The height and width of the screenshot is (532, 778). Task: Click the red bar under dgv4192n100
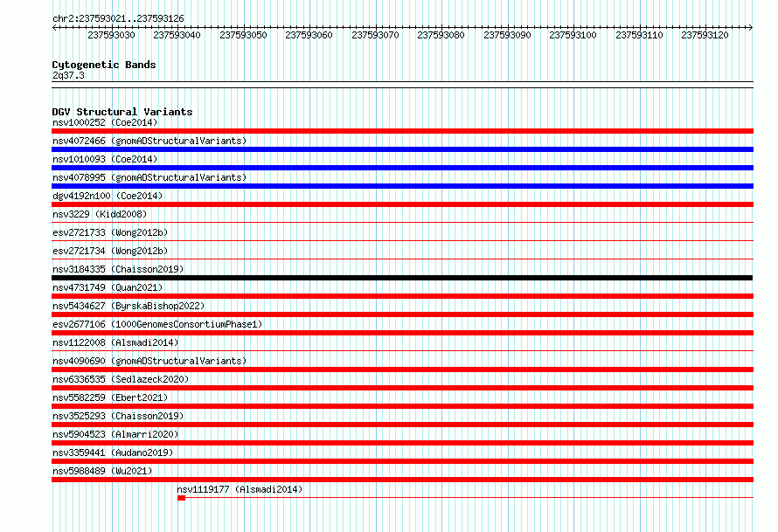tap(402, 204)
